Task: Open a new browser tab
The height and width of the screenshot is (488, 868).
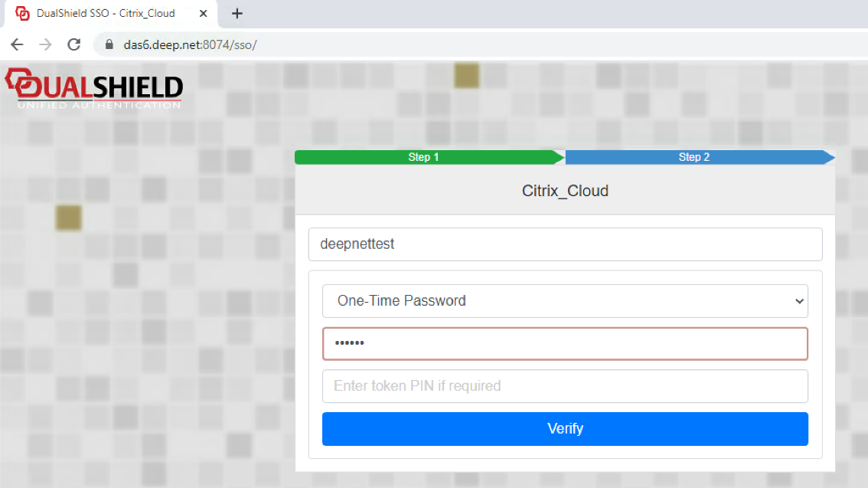Action: [x=237, y=13]
